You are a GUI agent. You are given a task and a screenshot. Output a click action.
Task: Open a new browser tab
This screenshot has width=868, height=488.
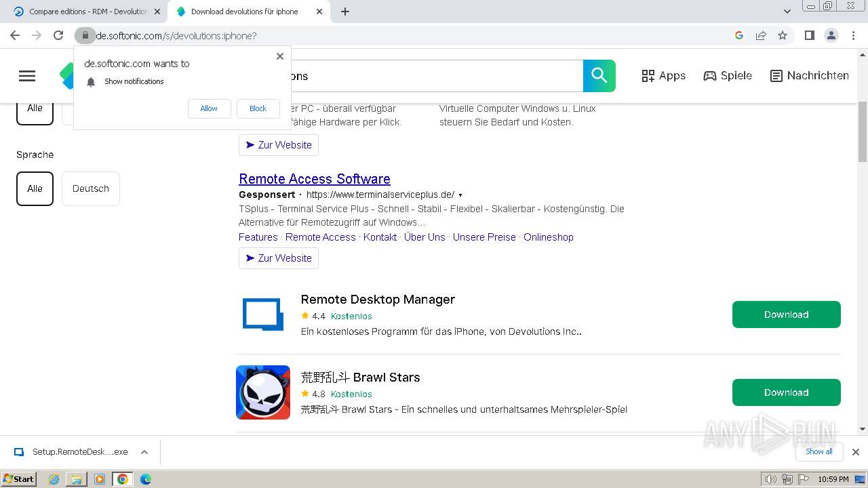pyautogui.click(x=345, y=12)
